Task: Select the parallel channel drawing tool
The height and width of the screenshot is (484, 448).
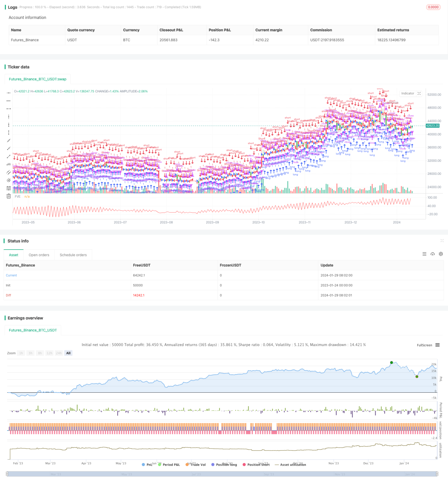Action: tap(9, 172)
